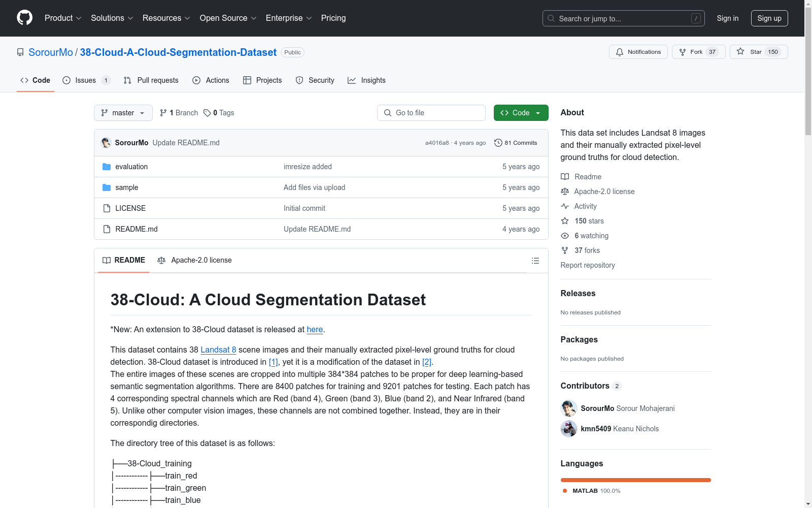The image size is (812, 508).
Task: Switch to the Actions tab
Action: 211,80
